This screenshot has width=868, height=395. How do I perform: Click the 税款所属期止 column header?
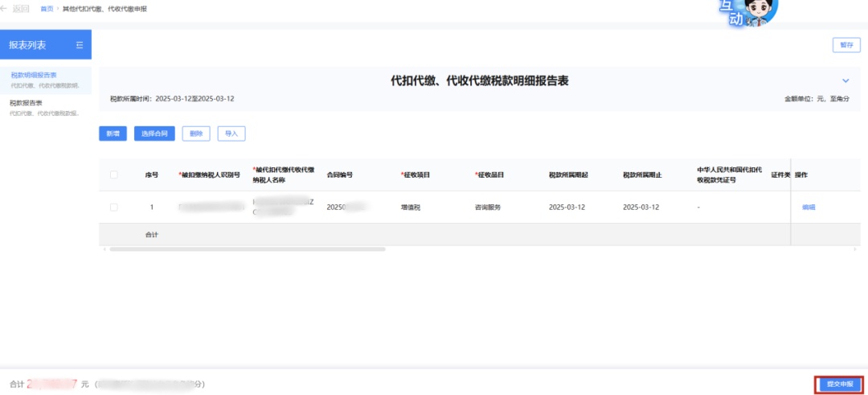pos(643,175)
